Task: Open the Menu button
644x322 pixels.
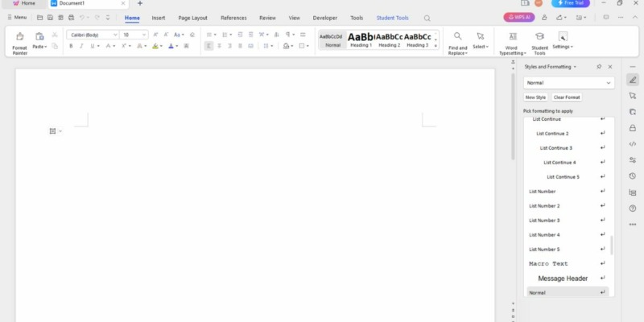Action: coord(17,18)
